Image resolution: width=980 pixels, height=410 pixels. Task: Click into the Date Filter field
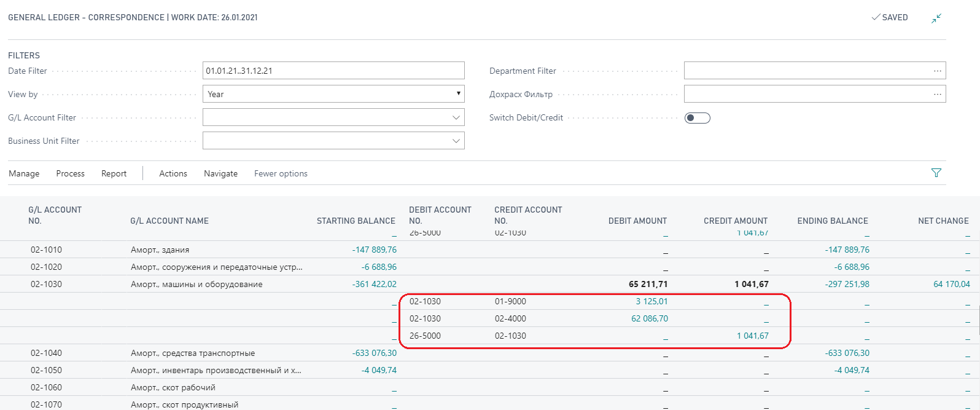point(333,71)
